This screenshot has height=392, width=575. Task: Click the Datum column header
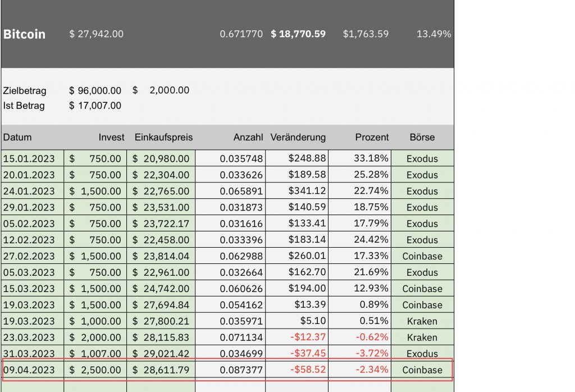[x=17, y=137]
